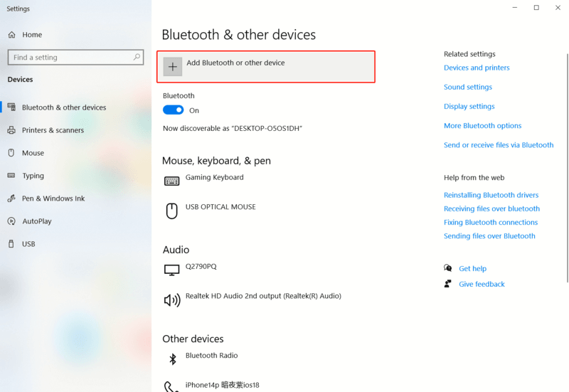Screen dimensions: 569x392
Task: Click the Home icon in the sidebar
Action: click(12, 35)
